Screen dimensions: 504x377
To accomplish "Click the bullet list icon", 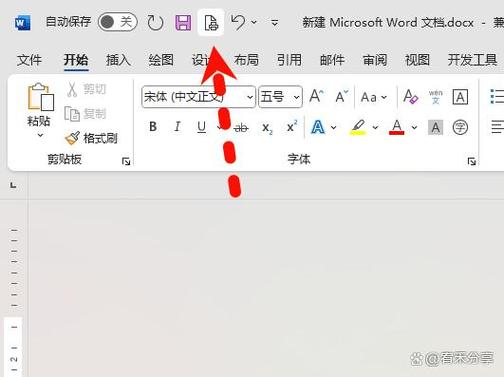I will click(497, 96).
